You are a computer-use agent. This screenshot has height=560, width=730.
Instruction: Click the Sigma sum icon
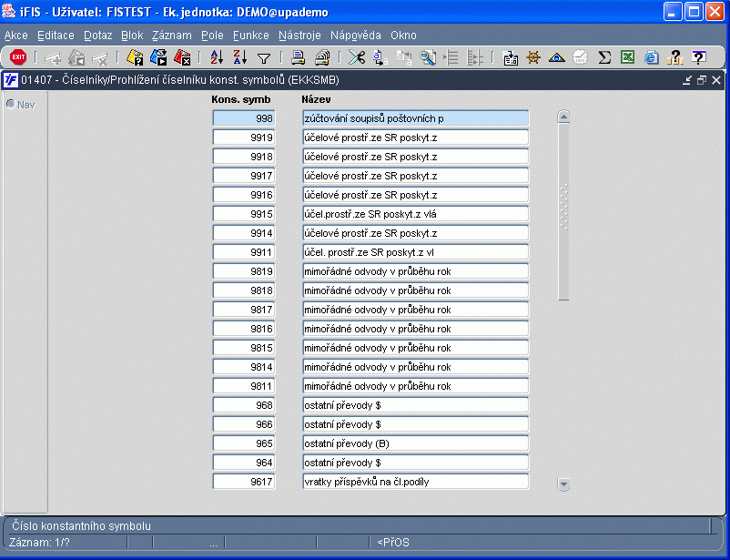pos(603,57)
